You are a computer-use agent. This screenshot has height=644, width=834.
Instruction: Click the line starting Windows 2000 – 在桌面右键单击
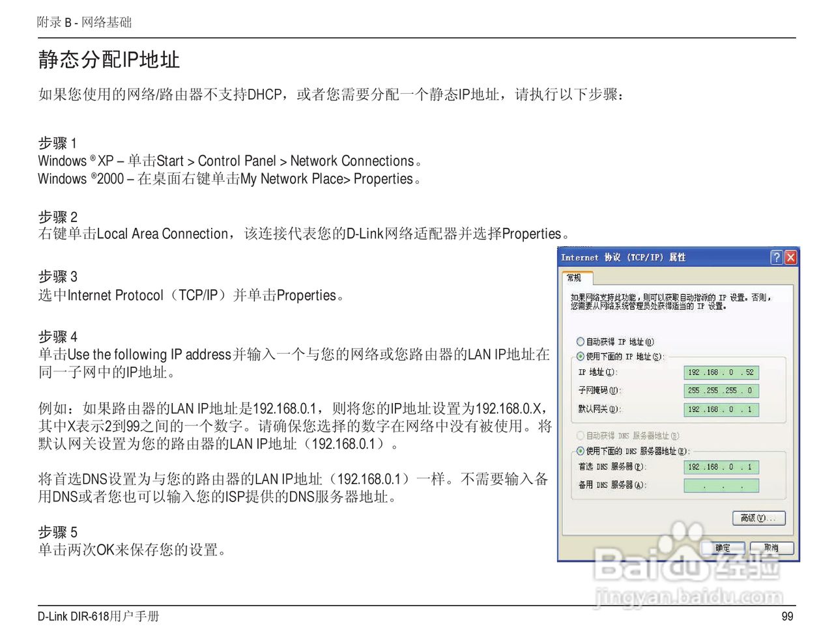(x=229, y=178)
